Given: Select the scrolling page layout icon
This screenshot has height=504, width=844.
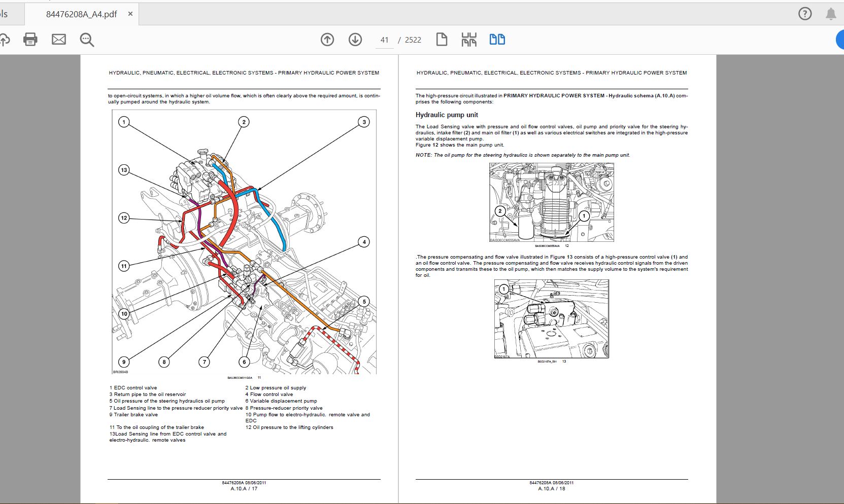Looking at the screenshot, I should pos(469,40).
